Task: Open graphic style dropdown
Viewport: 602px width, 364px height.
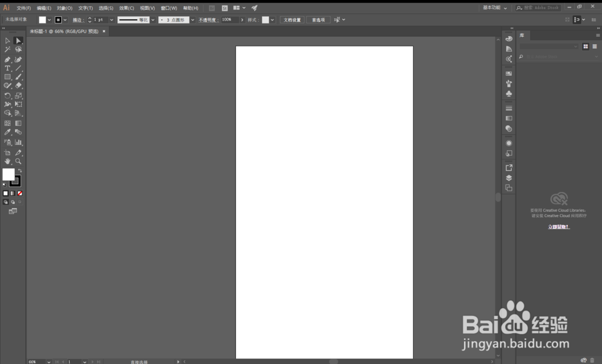Action: 272,20
